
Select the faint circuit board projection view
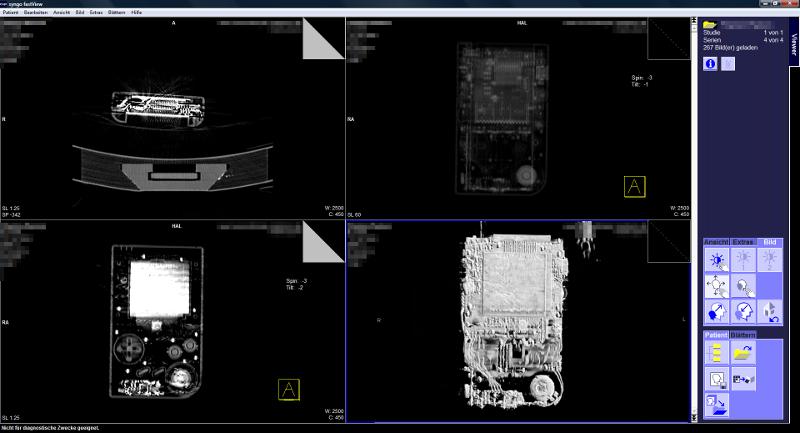click(x=518, y=118)
